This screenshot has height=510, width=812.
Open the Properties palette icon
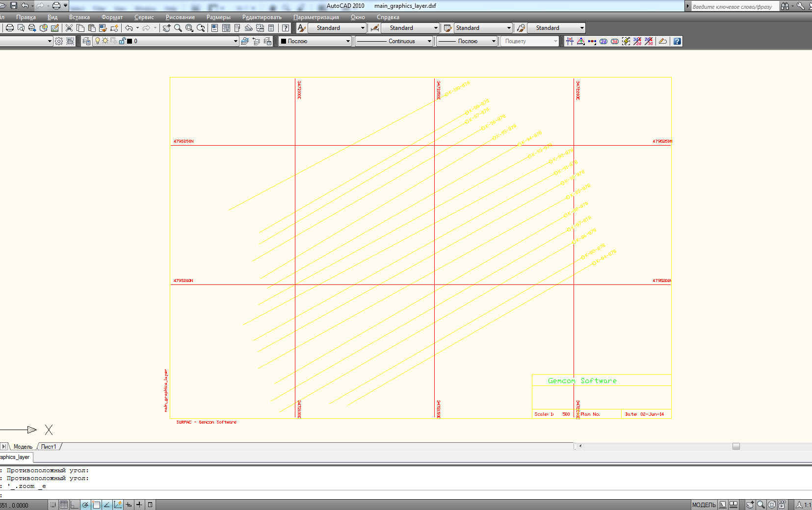pos(214,28)
